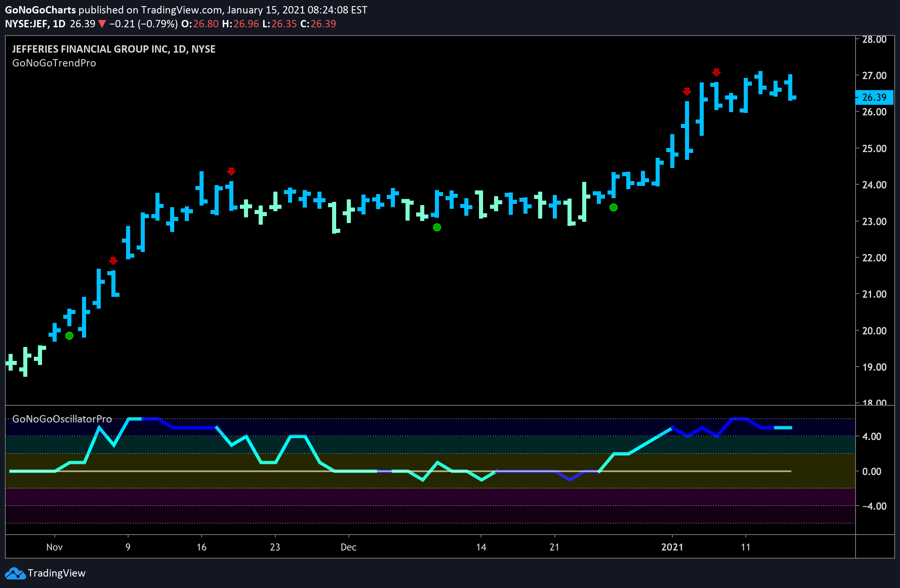Click the 20.00 price axis label
The height and width of the screenshot is (588, 900).
[874, 331]
